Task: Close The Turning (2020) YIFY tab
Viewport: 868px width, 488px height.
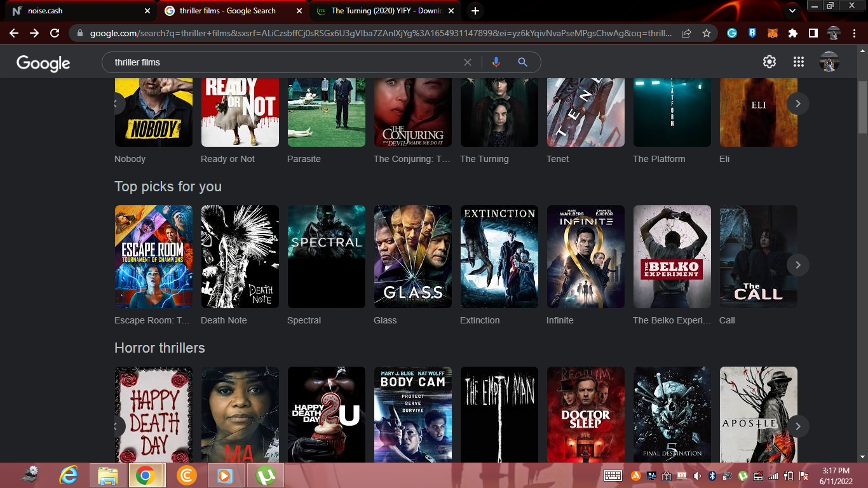Action: click(451, 11)
